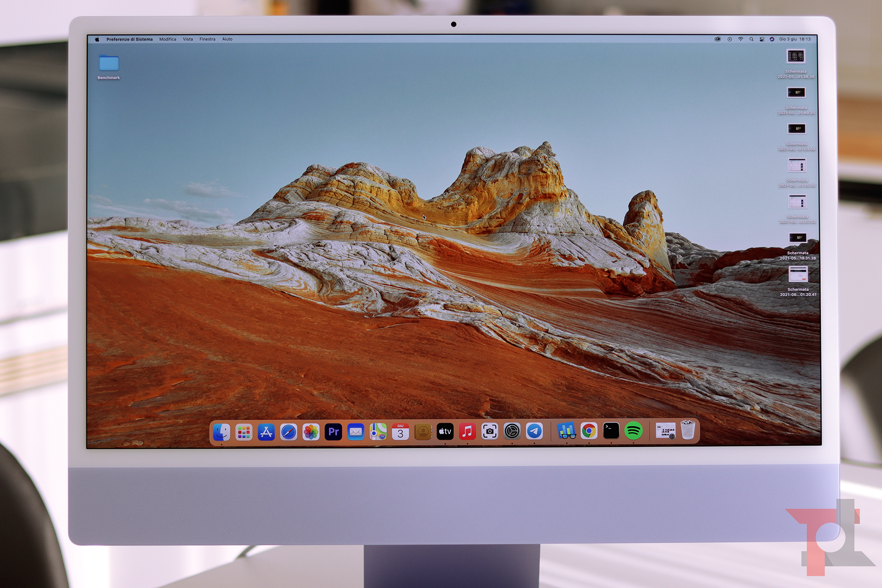Click the Apple TV Dock icon
882x588 pixels.
click(x=445, y=431)
